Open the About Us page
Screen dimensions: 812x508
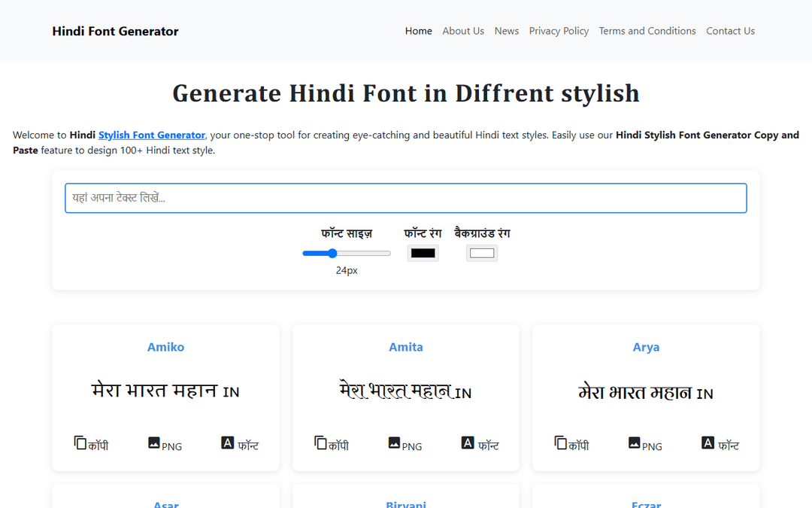[x=463, y=31]
